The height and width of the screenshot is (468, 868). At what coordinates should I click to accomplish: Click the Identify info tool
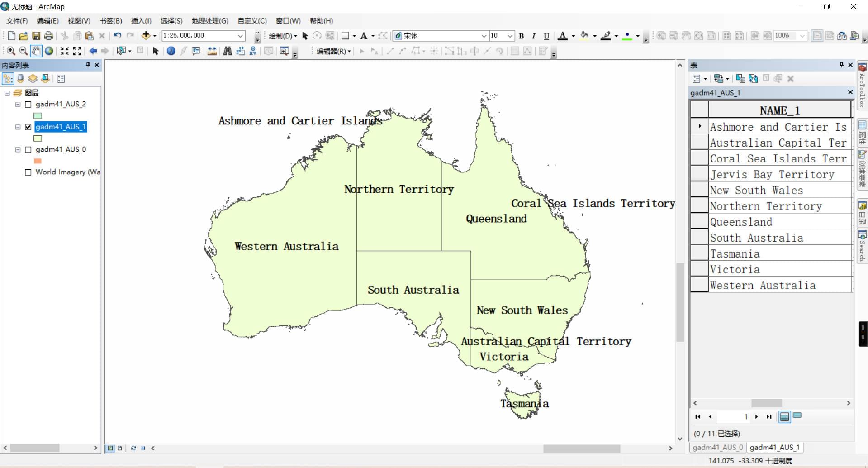coord(171,51)
